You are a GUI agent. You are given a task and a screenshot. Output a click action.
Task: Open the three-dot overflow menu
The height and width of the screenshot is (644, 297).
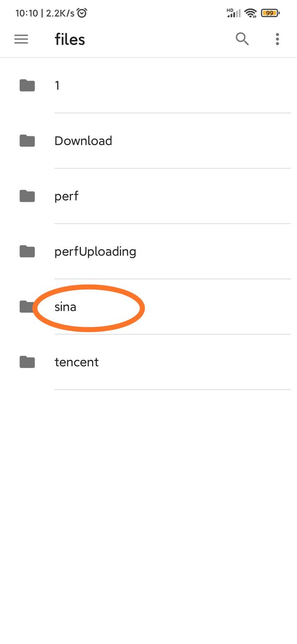click(277, 39)
